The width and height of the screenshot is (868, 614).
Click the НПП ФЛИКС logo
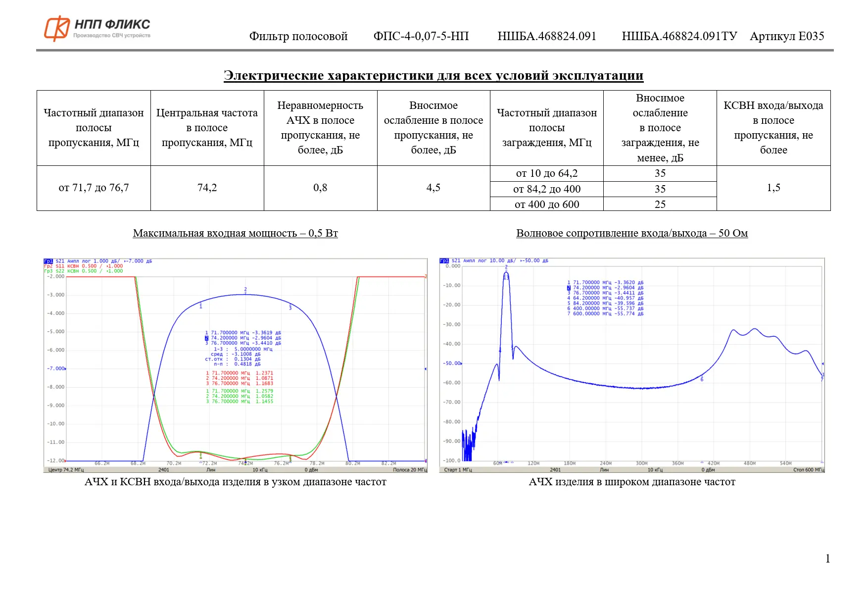pyautogui.click(x=97, y=28)
